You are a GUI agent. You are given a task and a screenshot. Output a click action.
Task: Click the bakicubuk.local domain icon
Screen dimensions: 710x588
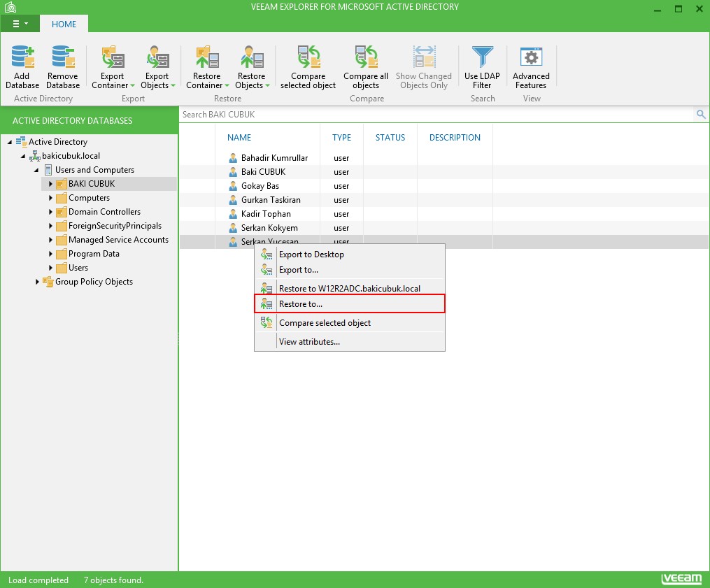coord(34,156)
